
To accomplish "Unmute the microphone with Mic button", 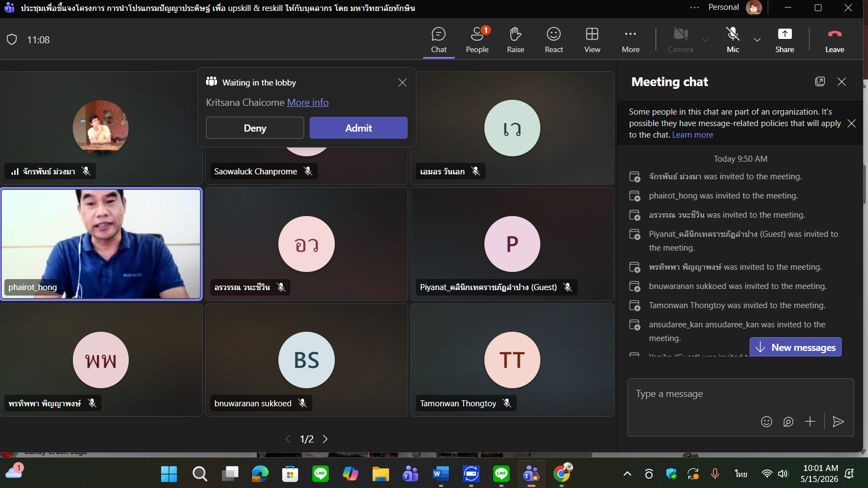I will (x=733, y=40).
